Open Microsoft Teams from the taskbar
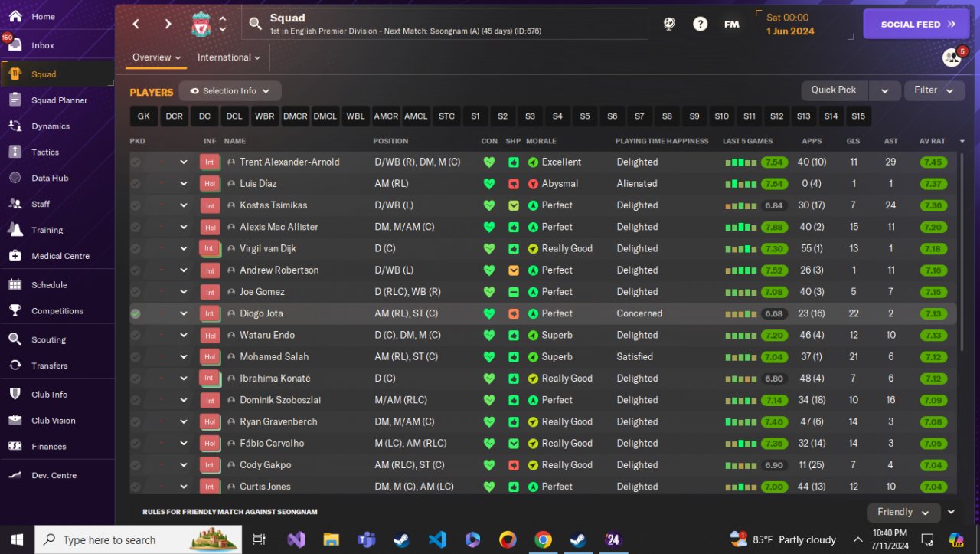This screenshot has height=554, width=980. tap(367, 539)
